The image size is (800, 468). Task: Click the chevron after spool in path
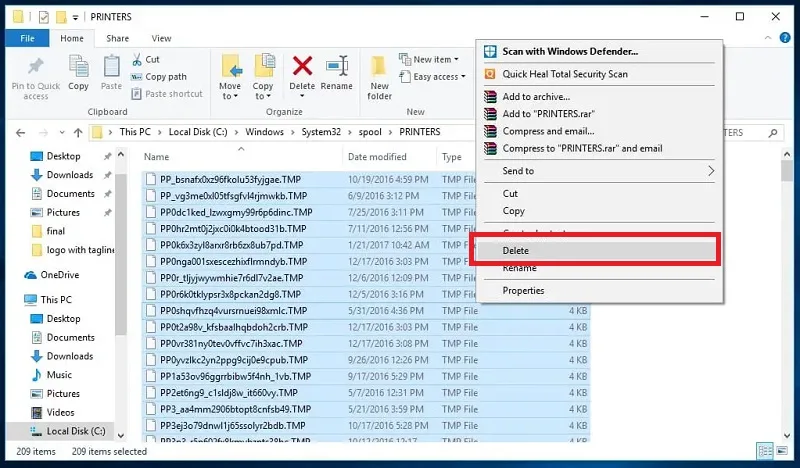coord(390,132)
